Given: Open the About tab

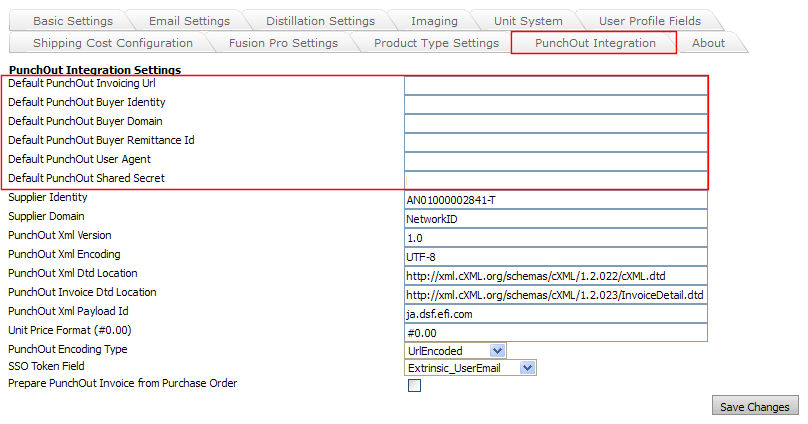Looking at the screenshot, I should (708, 43).
